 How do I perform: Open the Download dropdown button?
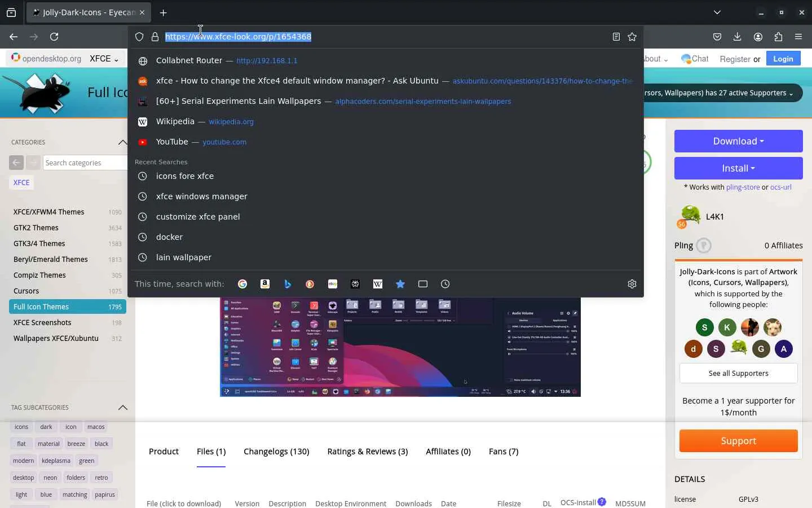[x=739, y=141]
